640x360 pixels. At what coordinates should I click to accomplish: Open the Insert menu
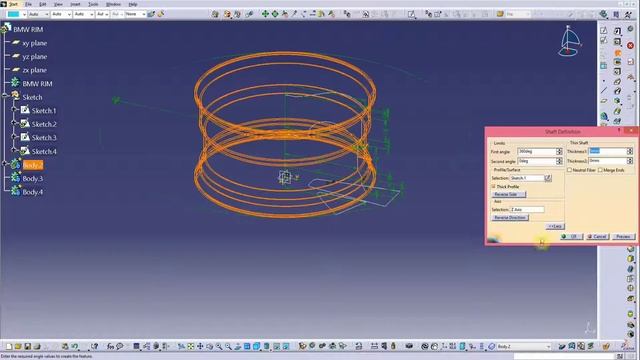click(75, 4)
